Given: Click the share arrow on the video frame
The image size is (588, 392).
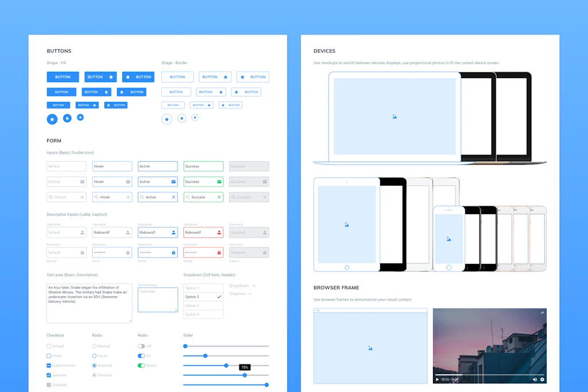Looking at the screenshot, I should click(x=542, y=312).
